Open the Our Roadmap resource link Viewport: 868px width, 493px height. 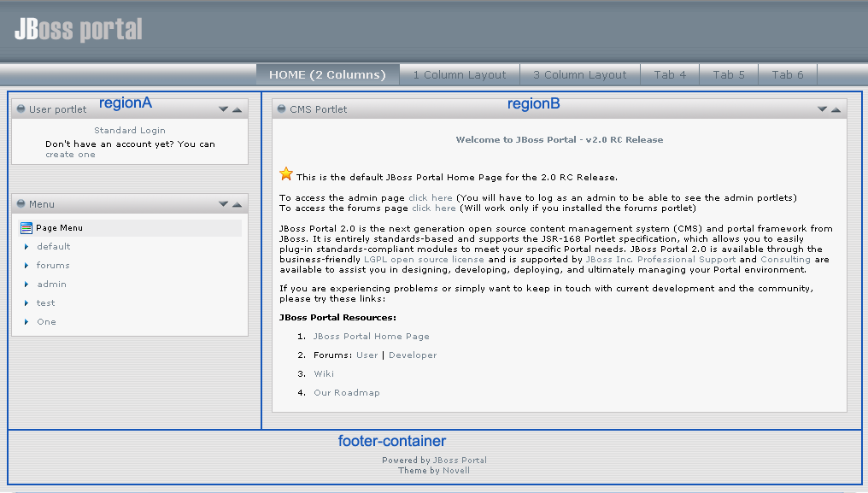(x=347, y=393)
